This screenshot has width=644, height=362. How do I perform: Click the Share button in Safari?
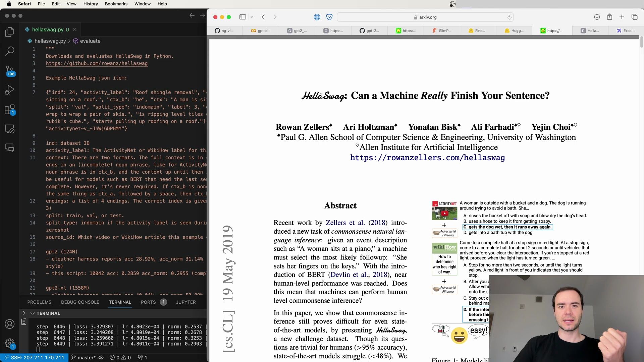click(609, 17)
